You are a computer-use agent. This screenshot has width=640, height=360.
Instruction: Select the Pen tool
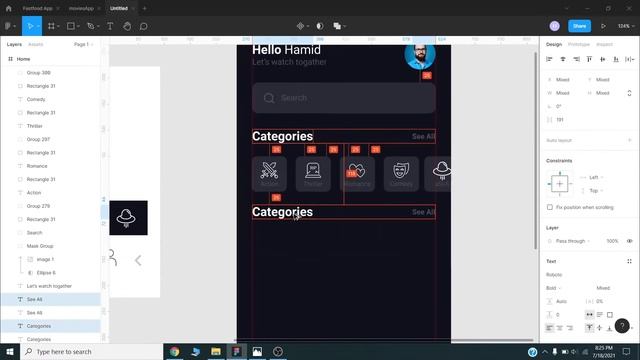pos(91,26)
